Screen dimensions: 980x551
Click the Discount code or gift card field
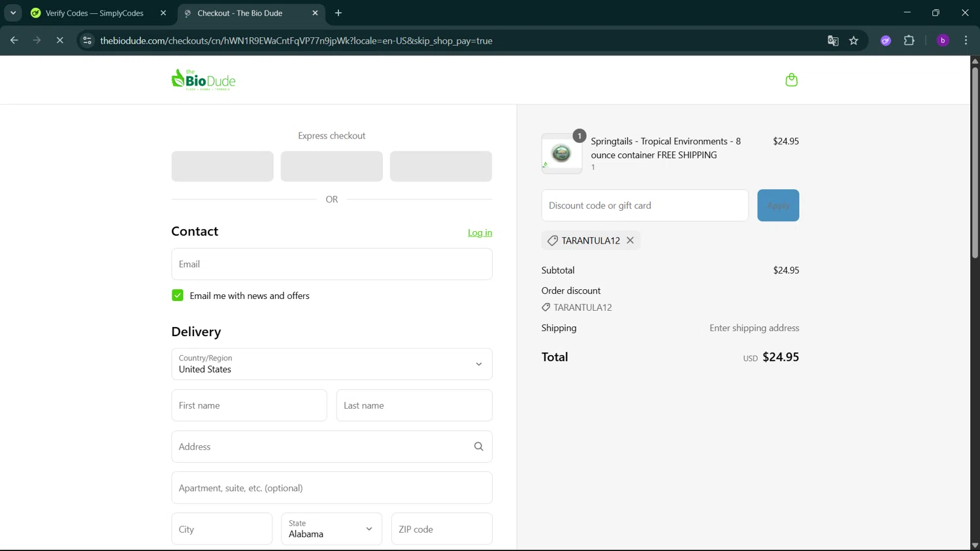click(x=645, y=205)
